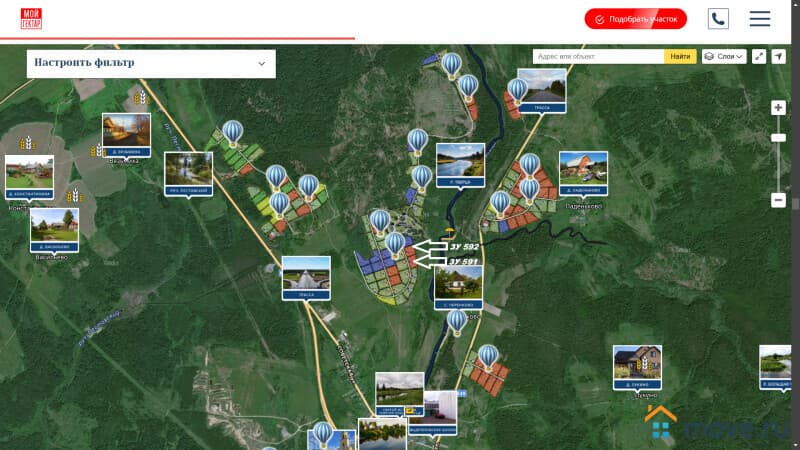Select the topmost balloon marker near the river bend
Image resolution: width=800 pixels, height=450 pixels.
pyautogui.click(x=452, y=65)
